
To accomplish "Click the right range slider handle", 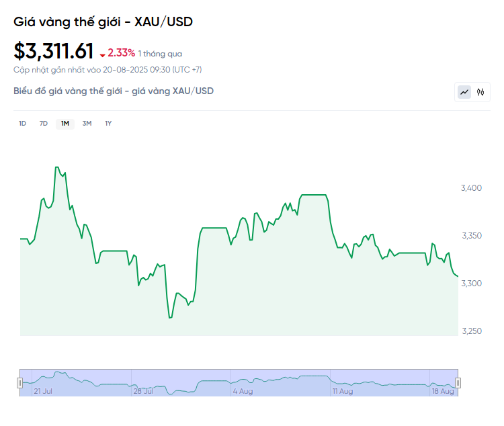I will (x=458, y=383).
